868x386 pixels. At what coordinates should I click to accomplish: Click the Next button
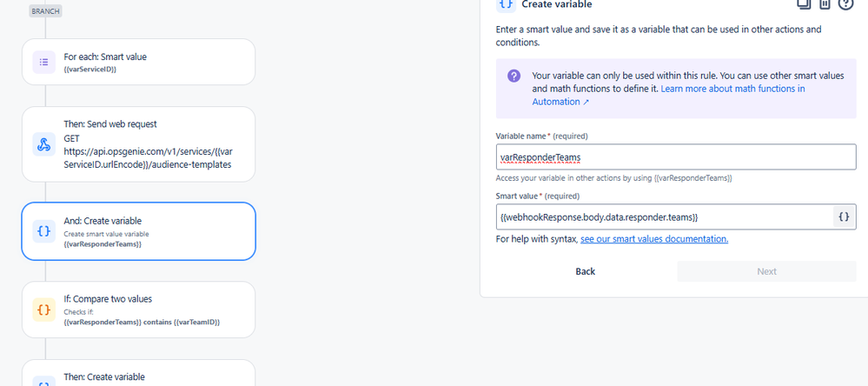coord(766,271)
